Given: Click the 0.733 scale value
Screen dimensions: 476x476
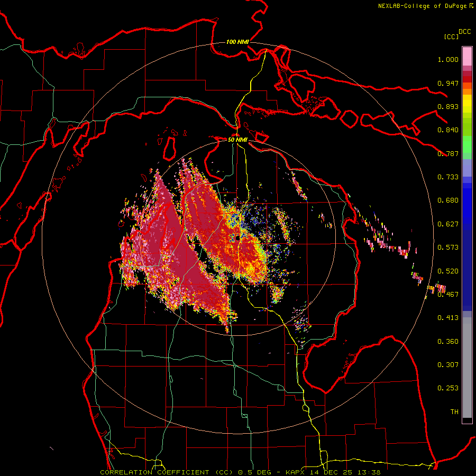Looking at the screenshot, I should coord(448,177).
